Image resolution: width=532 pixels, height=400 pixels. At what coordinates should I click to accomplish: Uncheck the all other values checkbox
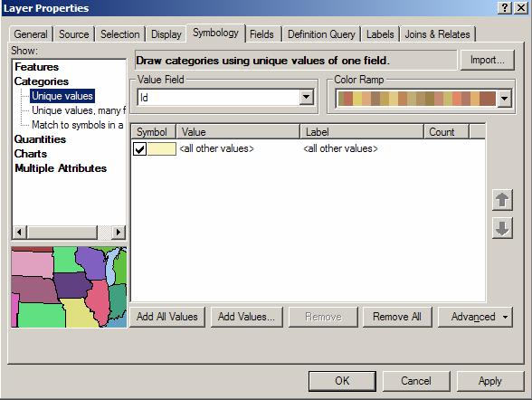[x=139, y=149]
